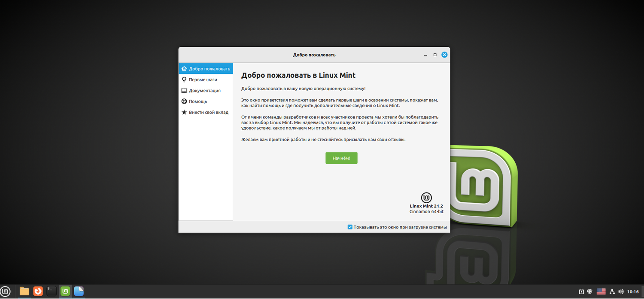Open Firefox browser from the panel
The width and height of the screenshot is (644, 299).
point(38,291)
